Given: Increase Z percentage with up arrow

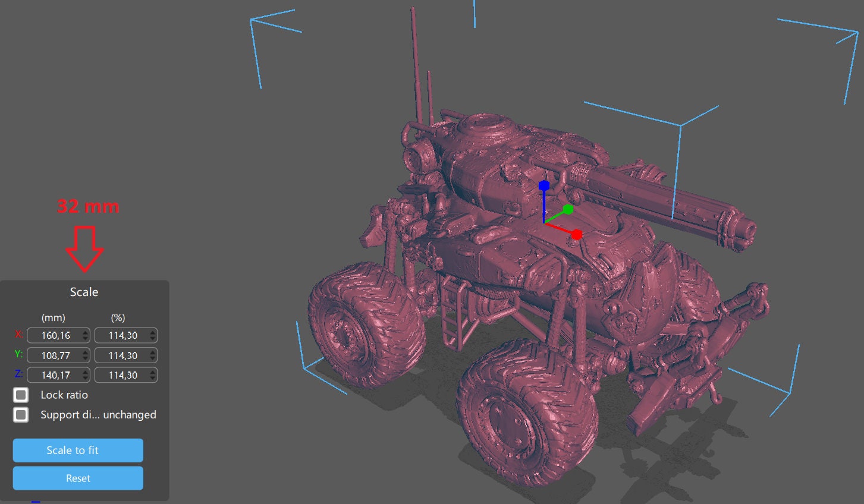Looking at the screenshot, I should coord(153,372).
